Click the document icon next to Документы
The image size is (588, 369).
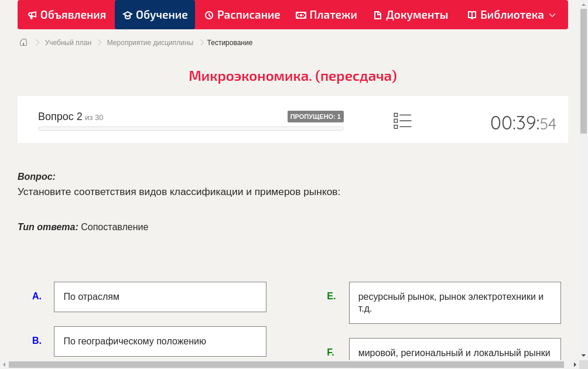pyautogui.click(x=378, y=15)
